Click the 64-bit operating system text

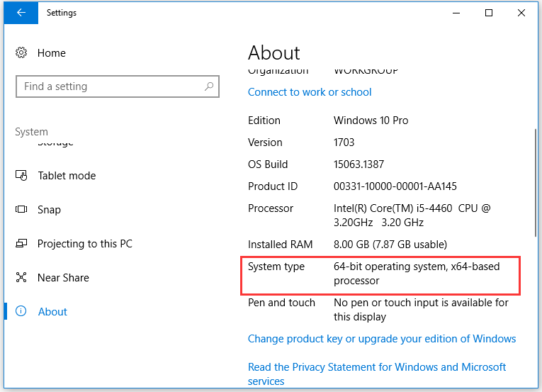(417, 274)
